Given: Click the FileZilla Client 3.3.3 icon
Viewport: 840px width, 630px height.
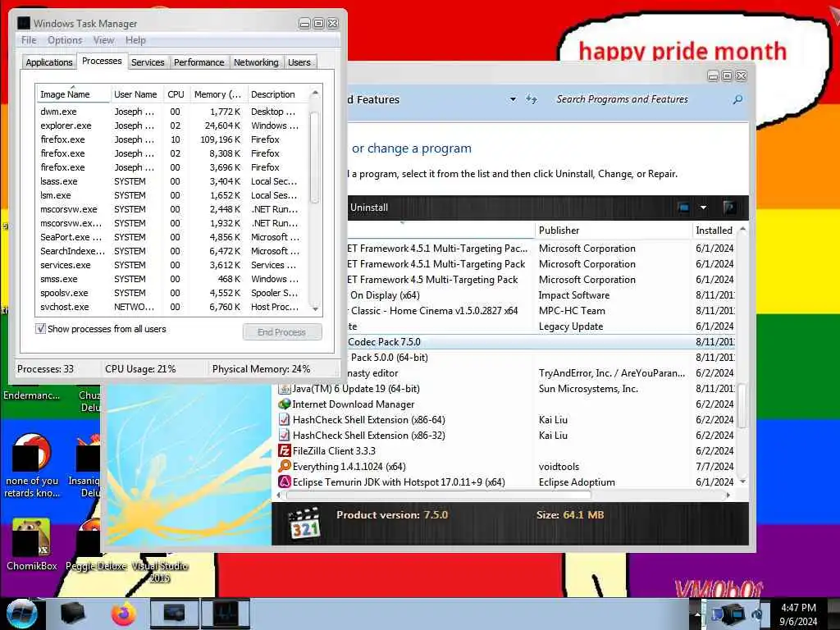Looking at the screenshot, I should click(x=285, y=450).
